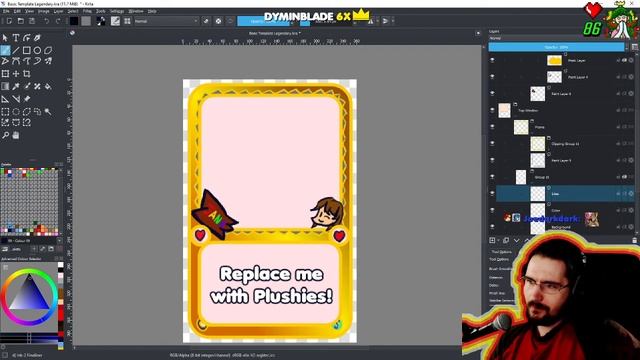This screenshot has height=360, width=640.
Task: Select the Move tool
Action: pyautogui.click(x=16, y=74)
